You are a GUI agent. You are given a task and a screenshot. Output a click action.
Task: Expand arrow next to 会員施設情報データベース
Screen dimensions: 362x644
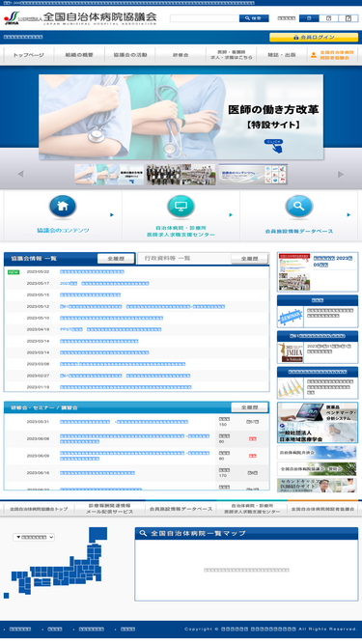(x=348, y=214)
